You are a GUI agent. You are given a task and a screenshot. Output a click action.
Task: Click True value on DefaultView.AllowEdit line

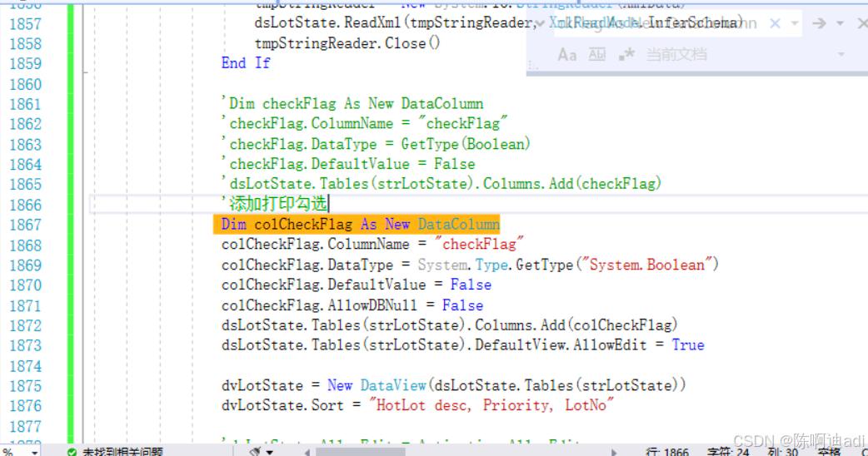tap(688, 344)
